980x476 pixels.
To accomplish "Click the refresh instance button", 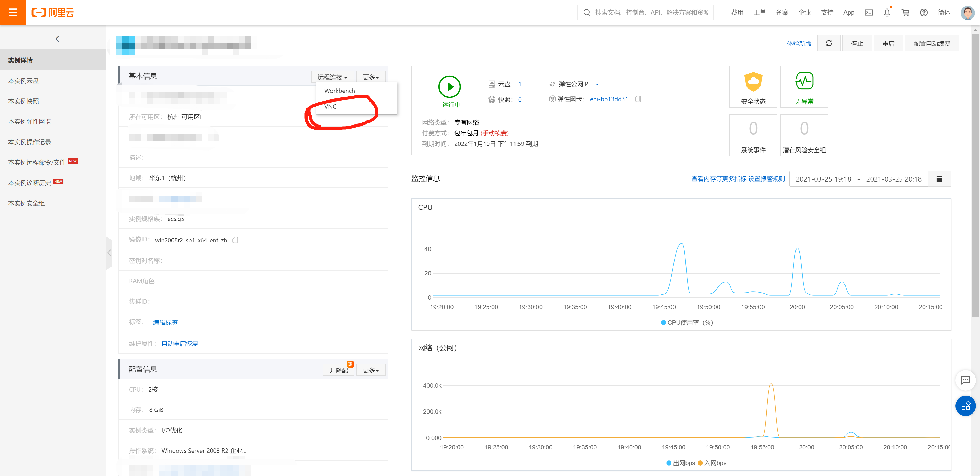I will 829,43.
